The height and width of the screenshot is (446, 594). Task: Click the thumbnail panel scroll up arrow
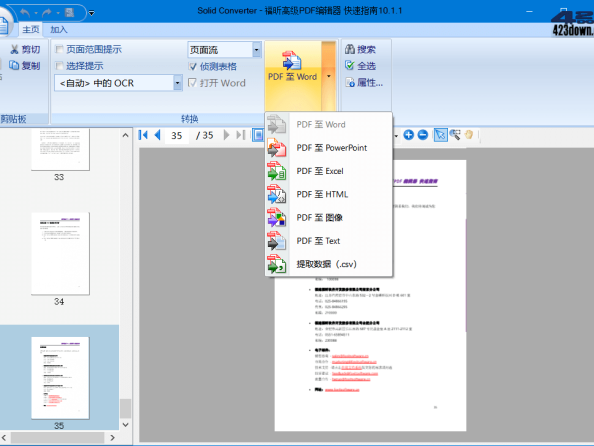tap(125, 135)
